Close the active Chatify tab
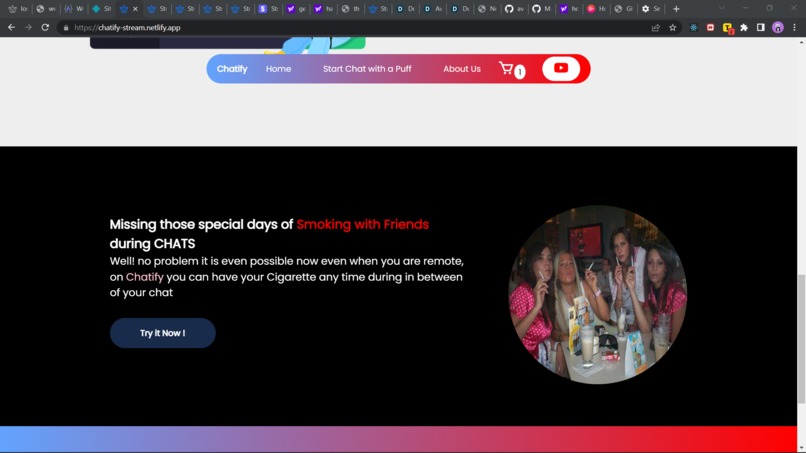Screen dimensions: 806x453 (x=135, y=9)
